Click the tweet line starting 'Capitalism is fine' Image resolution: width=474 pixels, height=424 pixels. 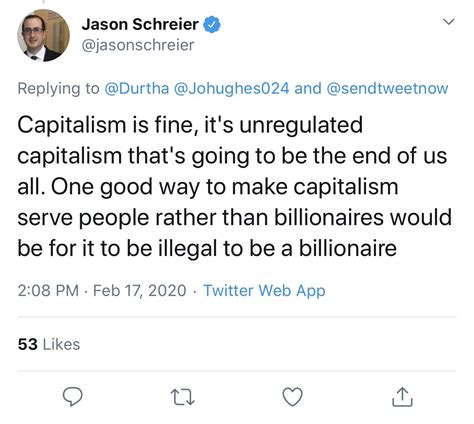coord(190,125)
